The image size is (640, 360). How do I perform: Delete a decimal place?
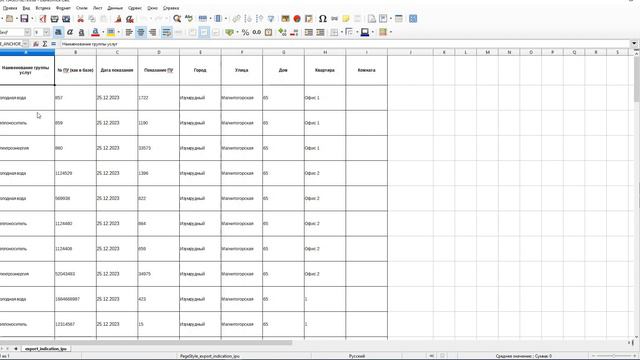[294, 32]
